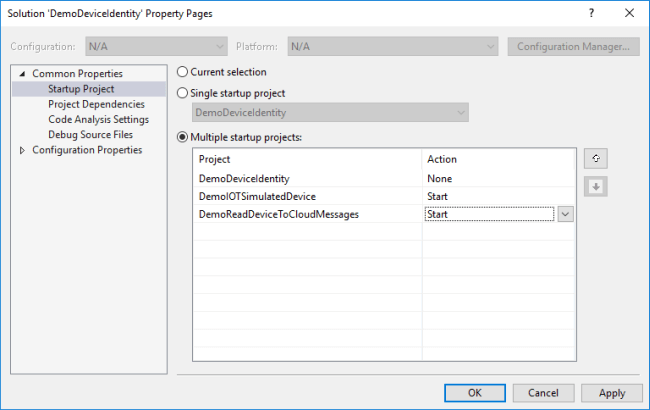Open Startup Project page in tree
The image size is (650, 410).
tap(80, 89)
